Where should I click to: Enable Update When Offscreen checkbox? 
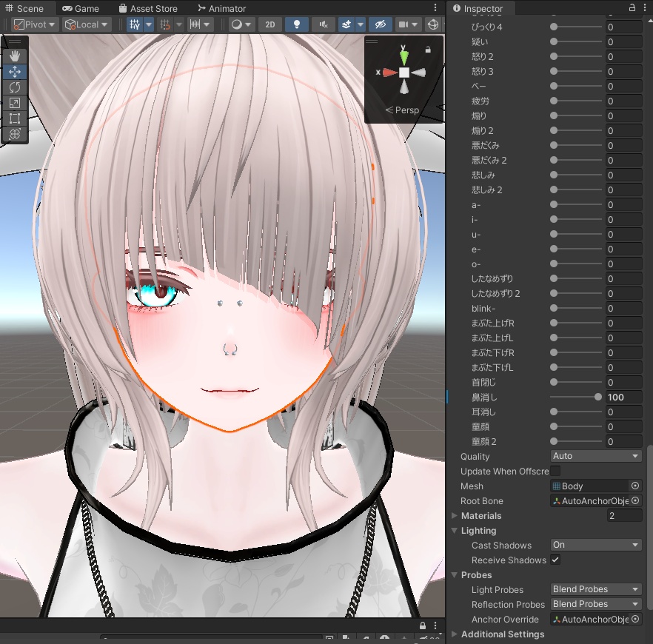[555, 471]
